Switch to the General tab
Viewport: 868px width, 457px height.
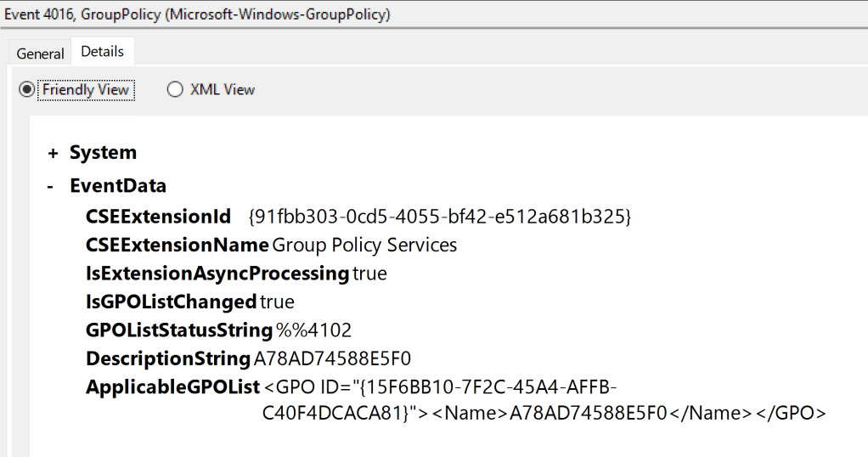click(x=40, y=53)
